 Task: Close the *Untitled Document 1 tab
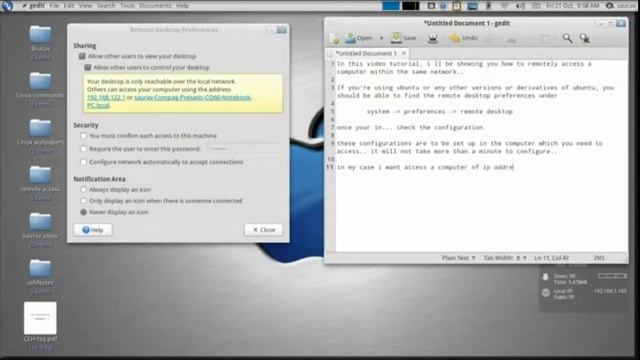[x=404, y=53]
